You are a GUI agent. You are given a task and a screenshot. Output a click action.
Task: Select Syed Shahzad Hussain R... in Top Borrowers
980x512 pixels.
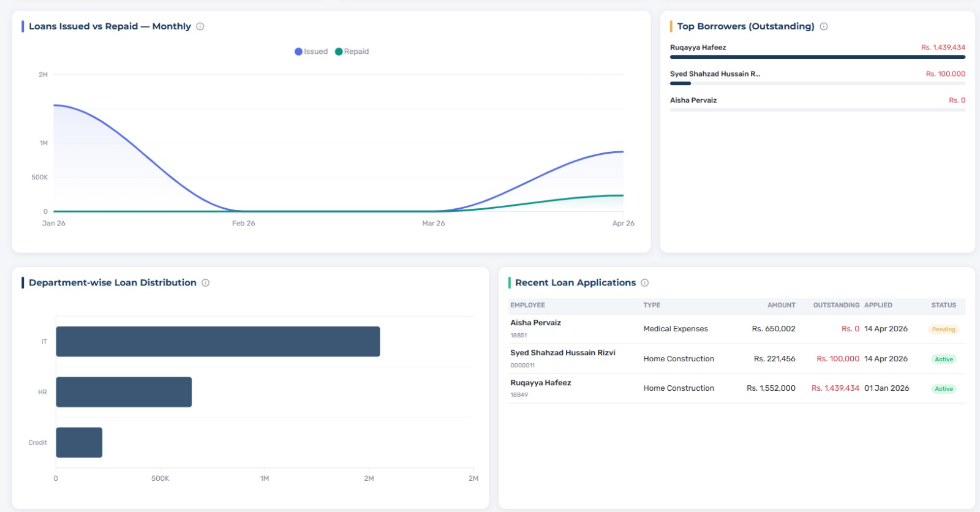[715, 73]
